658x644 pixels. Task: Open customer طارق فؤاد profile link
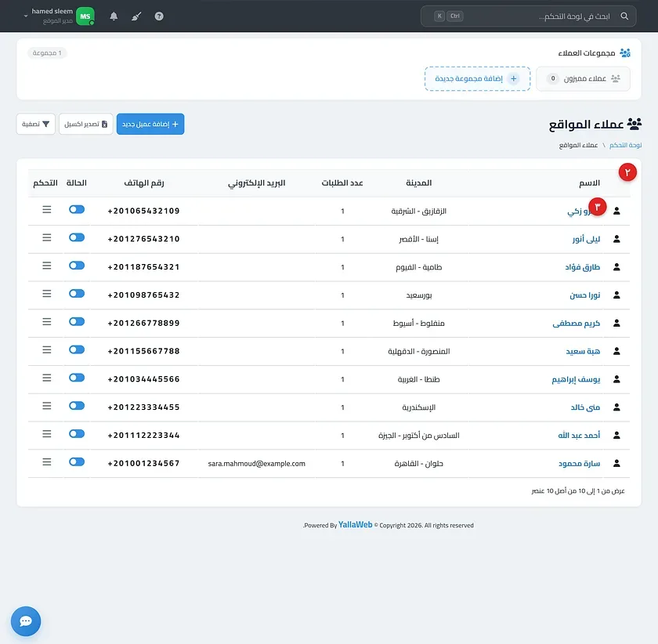(583, 267)
